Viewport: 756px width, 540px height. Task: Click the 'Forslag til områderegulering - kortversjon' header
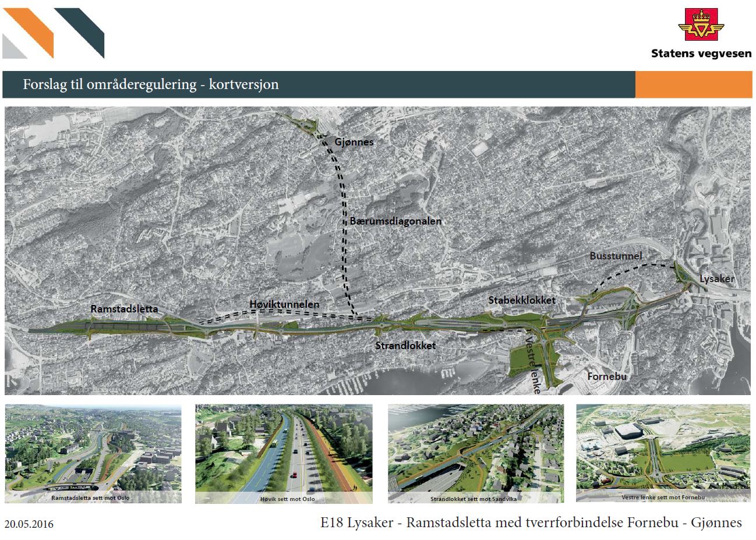151,84
